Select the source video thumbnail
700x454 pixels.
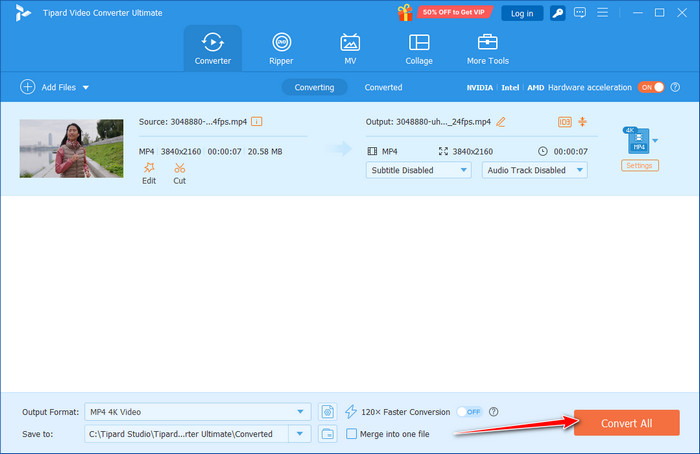pyautogui.click(x=72, y=148)
